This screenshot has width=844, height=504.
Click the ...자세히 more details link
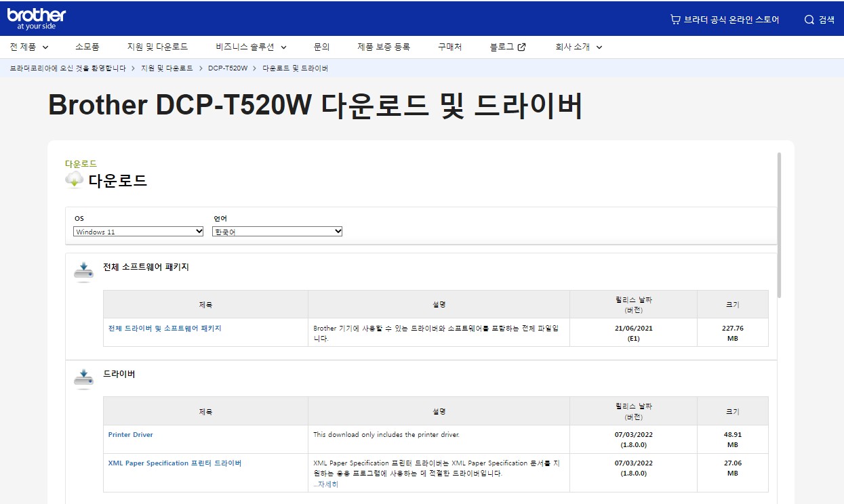325,484
